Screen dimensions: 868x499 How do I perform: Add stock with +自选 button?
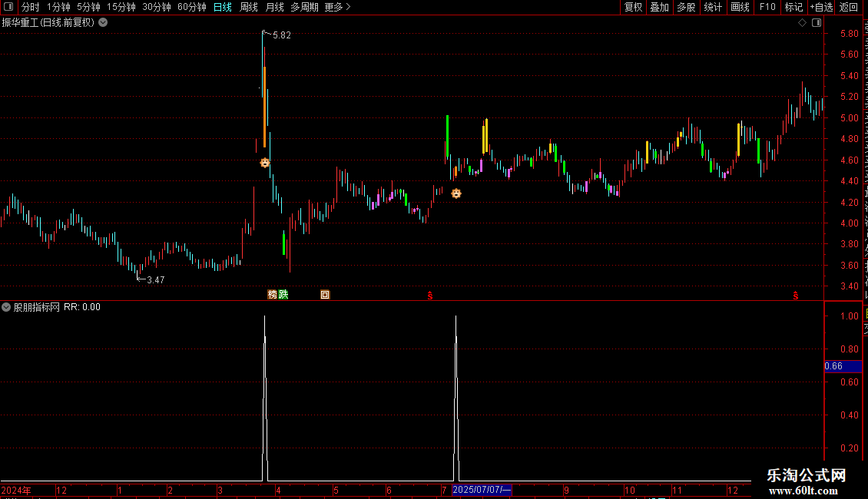coord(821,7)
